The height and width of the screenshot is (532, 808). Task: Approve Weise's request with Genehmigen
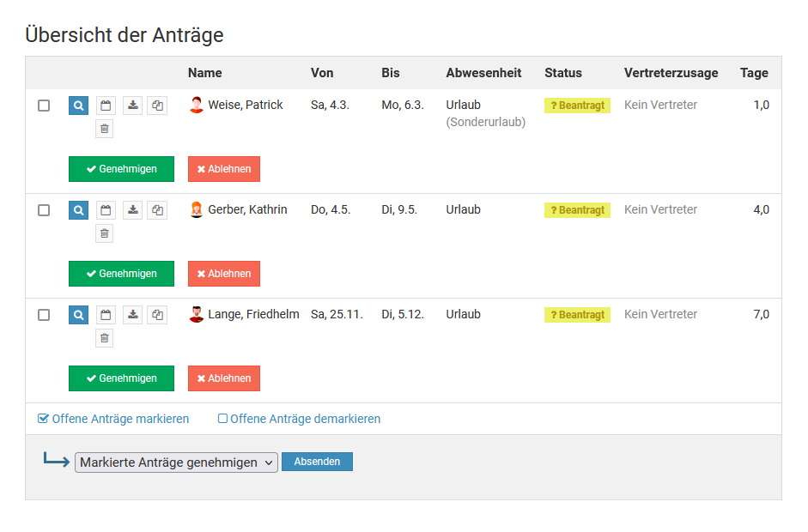click(121, 169)
